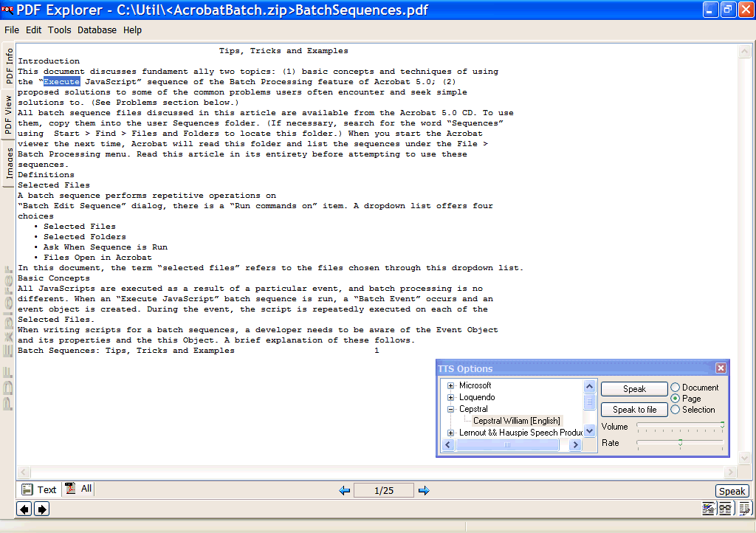Expand the Microsoft voice tree node

coord(450,385)
